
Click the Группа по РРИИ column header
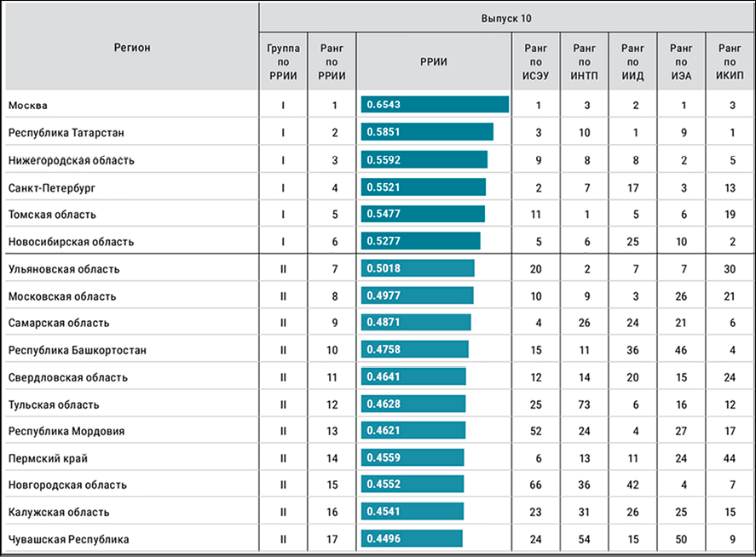pyautogui.click(x=283, y=62)
